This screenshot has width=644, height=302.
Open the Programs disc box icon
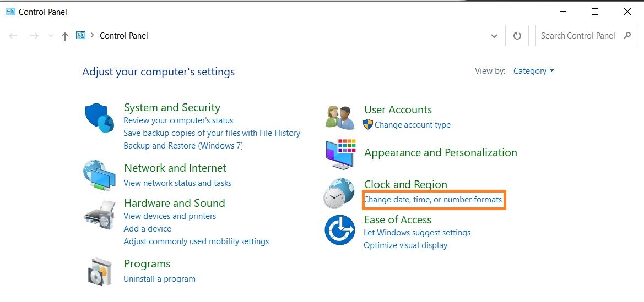100,271
